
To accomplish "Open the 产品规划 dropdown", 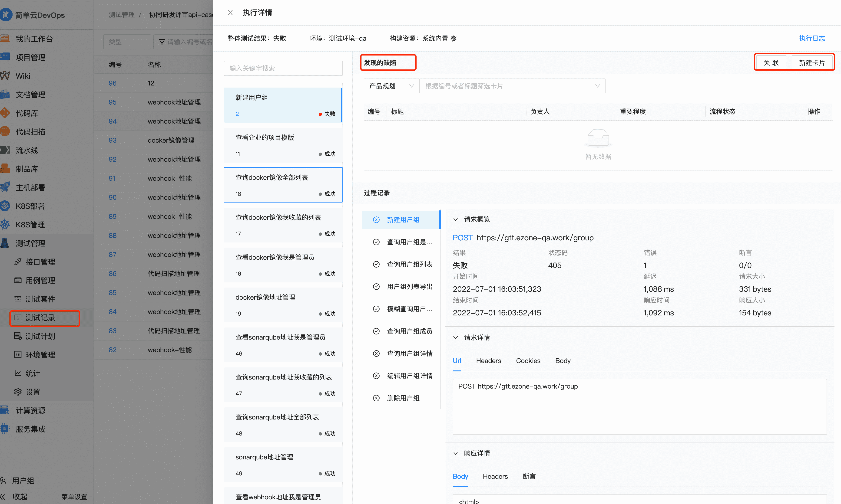I will pyautogui.click(x=391, y=85).
